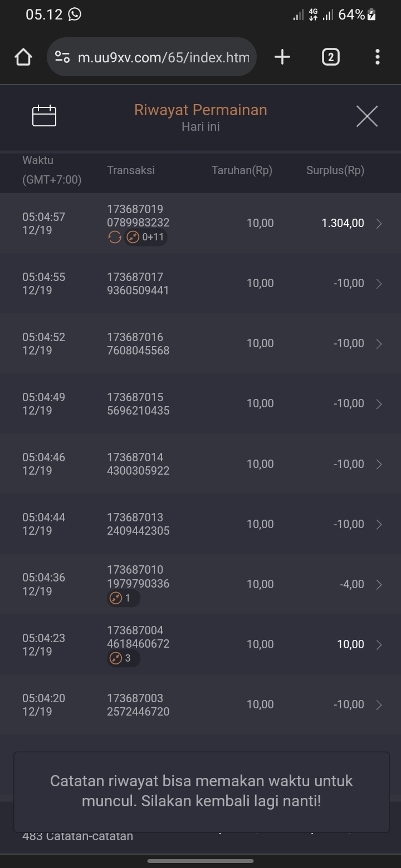Viewport: 401px width, 868px height.
Task: Expand the 05:04:36 row with -4,00 surplus
Action: [x=379, y=584]
